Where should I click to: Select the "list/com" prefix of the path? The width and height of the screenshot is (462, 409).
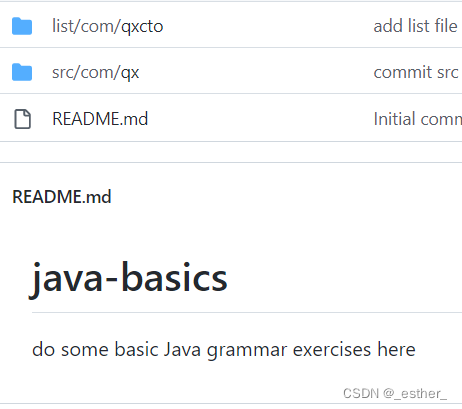pos(83,26)
